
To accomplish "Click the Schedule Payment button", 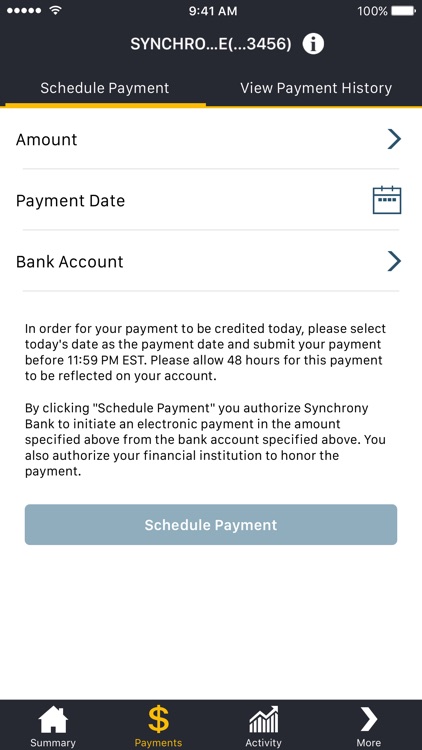I will pos(211,525).
